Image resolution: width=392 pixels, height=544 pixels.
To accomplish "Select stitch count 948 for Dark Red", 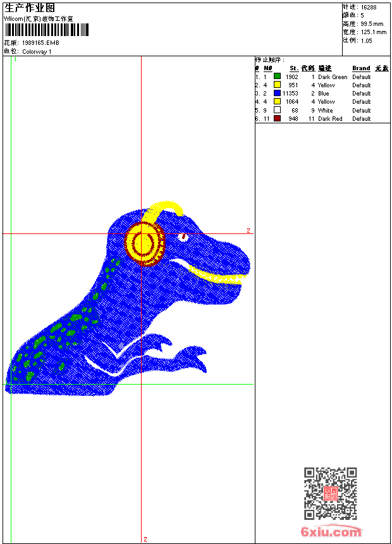I will pyautogui.click(x=293, y=119).
